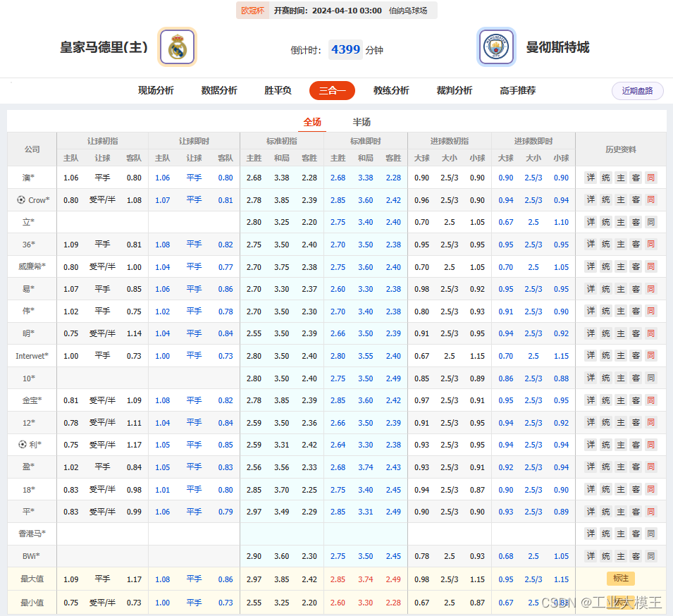Click 主 icon in Interwet* row
Image resolution: width=673 pixels, height=616 pixels.
coord(621,356)
